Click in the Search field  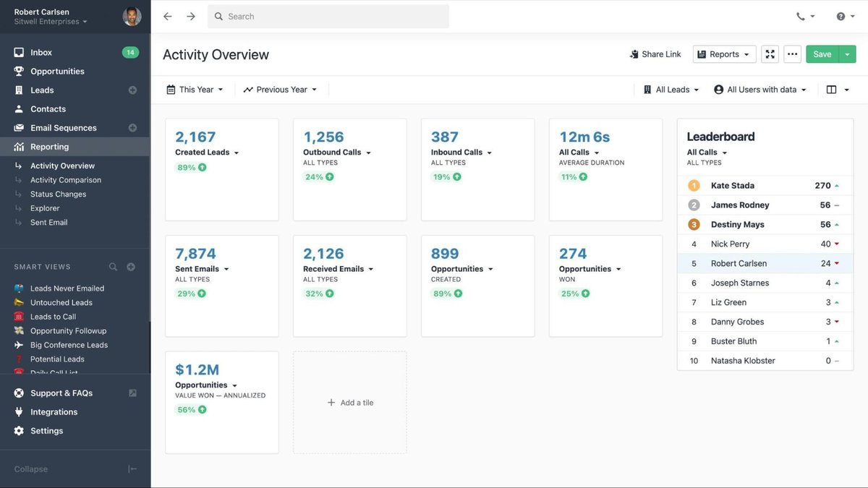328,16
